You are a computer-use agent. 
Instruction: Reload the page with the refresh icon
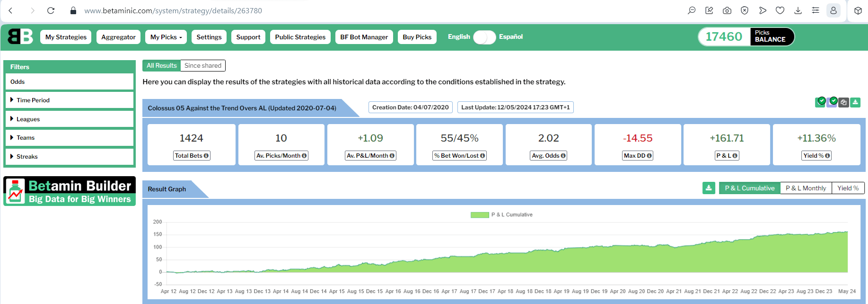click(51, 10)
